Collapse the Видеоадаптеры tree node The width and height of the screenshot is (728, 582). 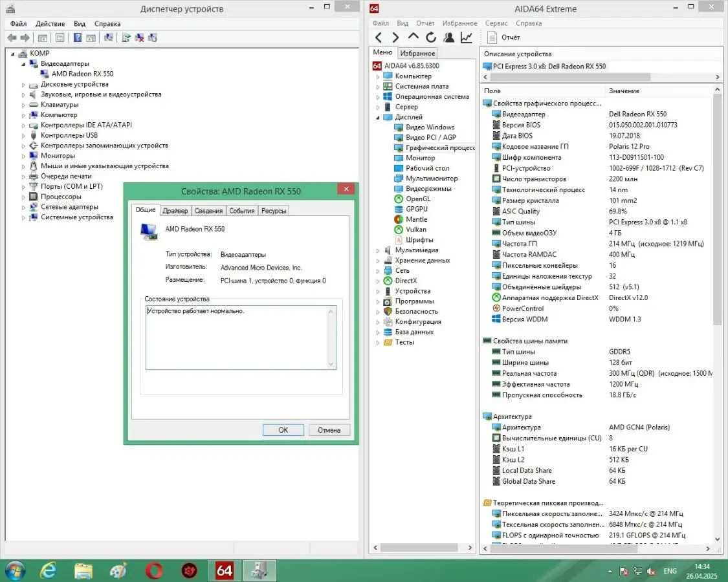click(24, 64)
